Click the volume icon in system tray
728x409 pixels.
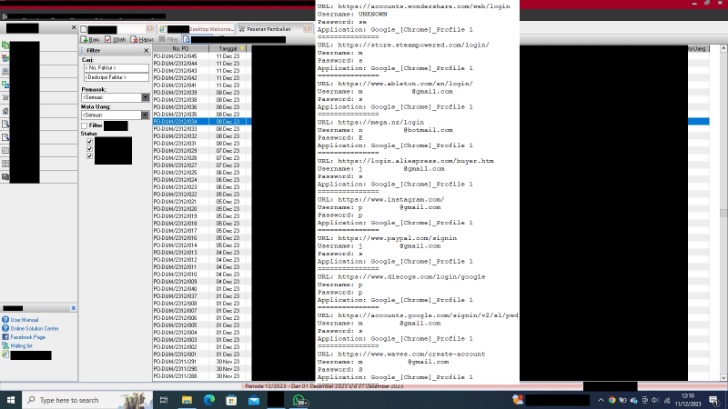point(655,400)
